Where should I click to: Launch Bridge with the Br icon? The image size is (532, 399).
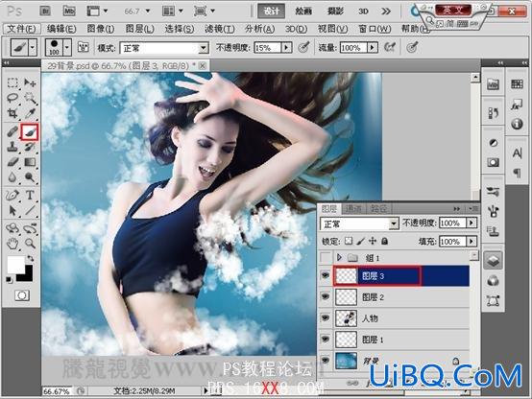point(45,12)
